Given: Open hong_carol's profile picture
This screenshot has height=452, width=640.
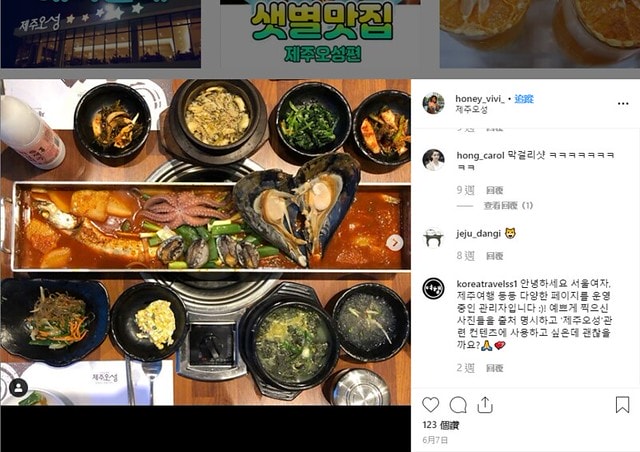Looking at the screenshot, I should (433, 160).
